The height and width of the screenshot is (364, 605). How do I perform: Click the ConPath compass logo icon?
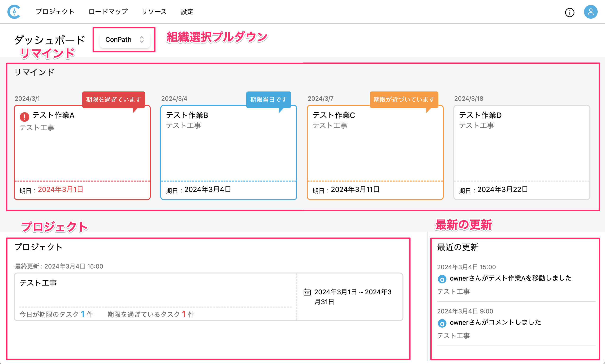point(14,12)
